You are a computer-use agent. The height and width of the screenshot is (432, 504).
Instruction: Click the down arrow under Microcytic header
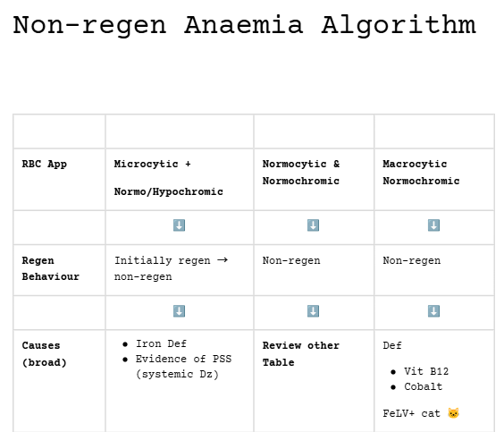coord(179,225)
